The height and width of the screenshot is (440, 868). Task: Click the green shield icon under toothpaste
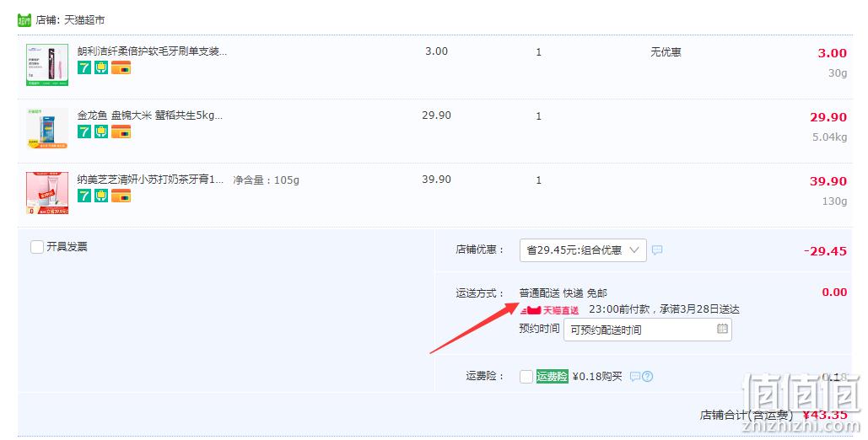click(x=100, y=196)
